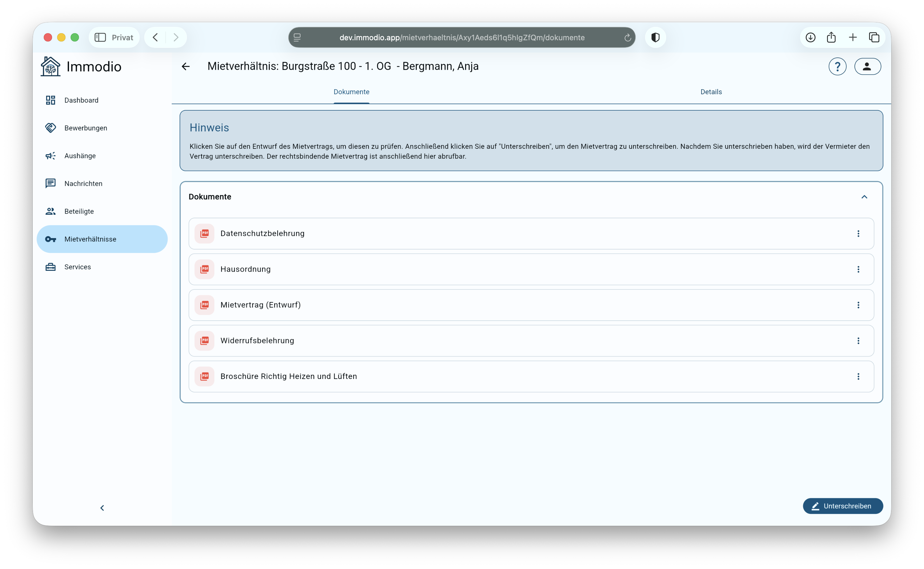Open more options for Hausordnung

pyautogui.click(x=858, y=269)
